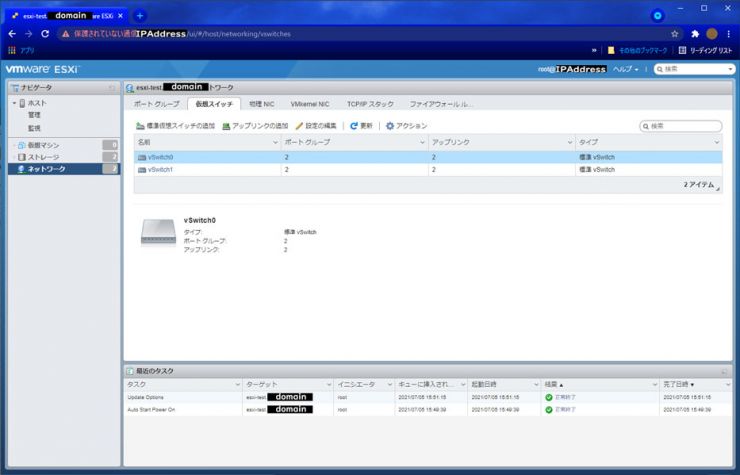This screenshot has height=475, width=740.
Task: Select 監視 under host
Action: pyautogui.click(x=34, y=128)
